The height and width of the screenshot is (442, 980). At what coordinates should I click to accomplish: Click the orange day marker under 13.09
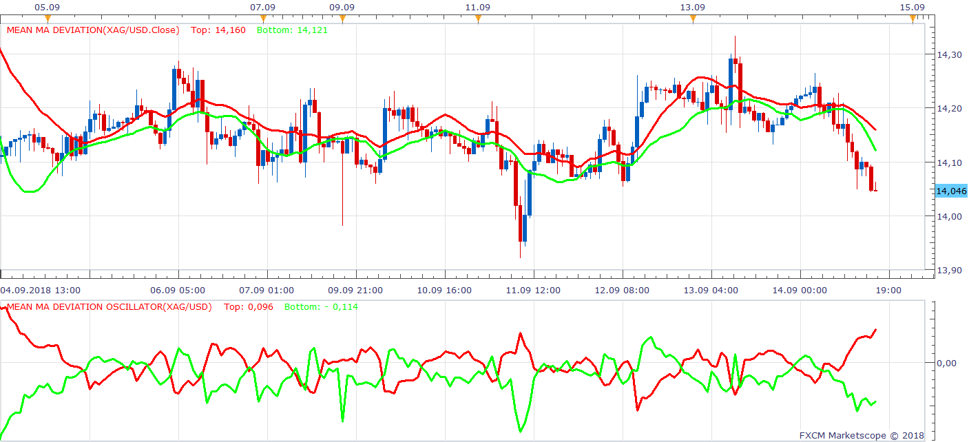[693, 19]
